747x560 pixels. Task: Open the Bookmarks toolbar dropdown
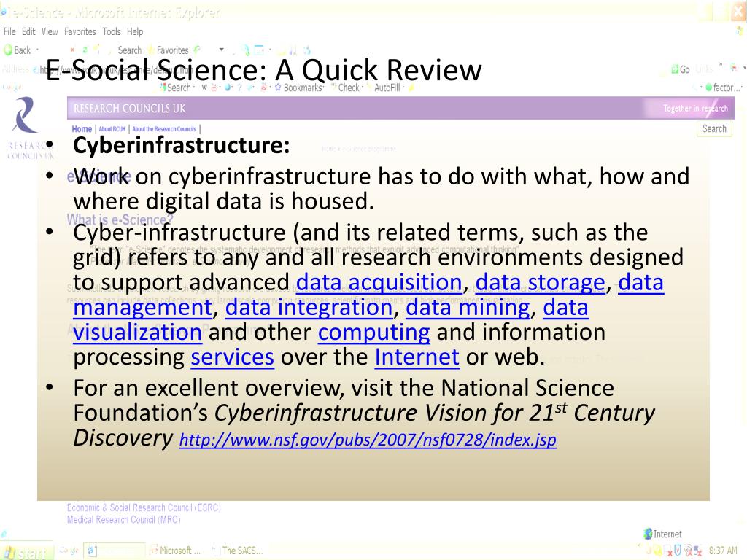pyautogui.click(x=298, y=87)
